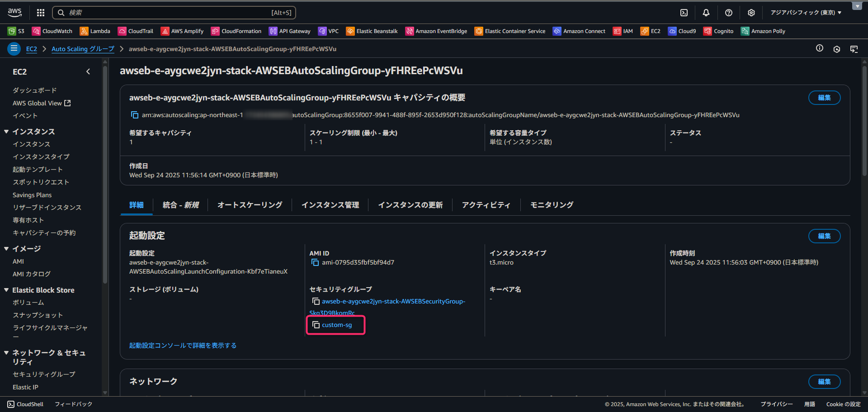Copy the custom-sg security group name
The height and width of the screenshot is (412, 868).
click(x=316, y=325)
